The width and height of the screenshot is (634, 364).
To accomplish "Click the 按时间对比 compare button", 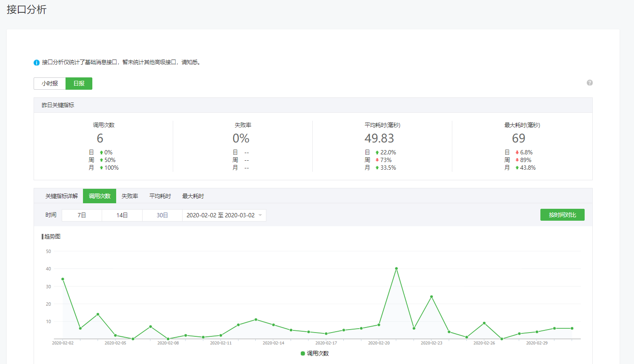I will pos(562,215).
